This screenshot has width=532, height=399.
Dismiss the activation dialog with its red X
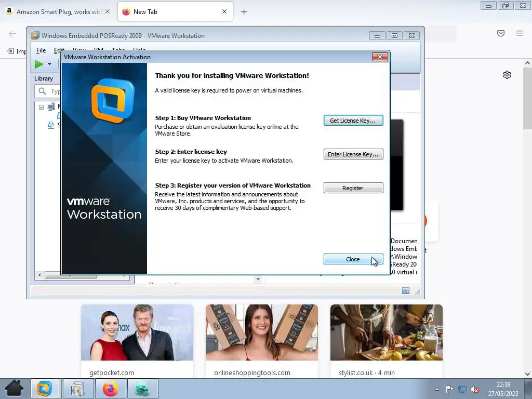[x=380, y=57]
